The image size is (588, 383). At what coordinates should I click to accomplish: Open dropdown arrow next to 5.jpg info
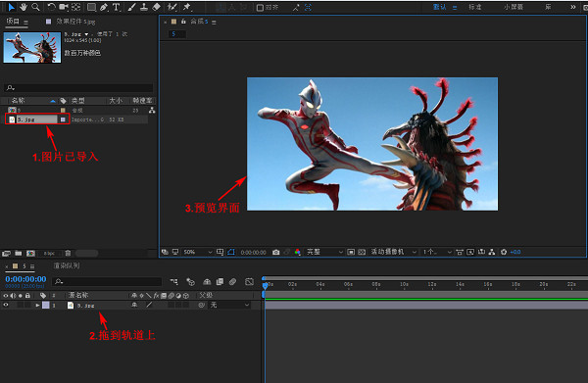tap(86, 34)
